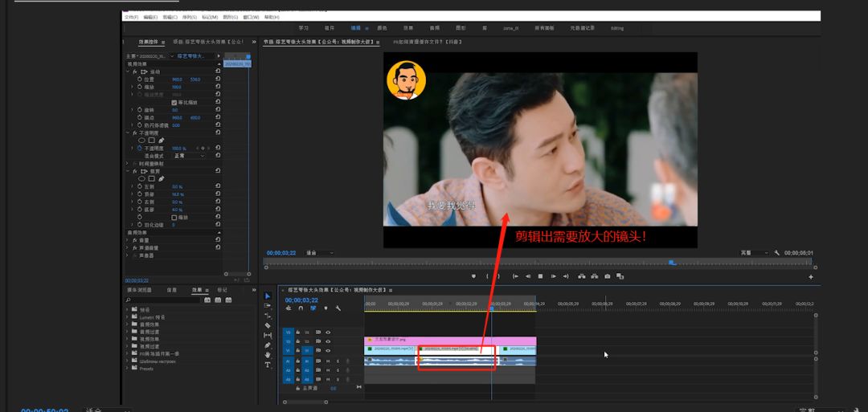Toggle the 等比缩放 uniform scale checkbox
Screen dimensions: 868x412
(x=174, y=102)
